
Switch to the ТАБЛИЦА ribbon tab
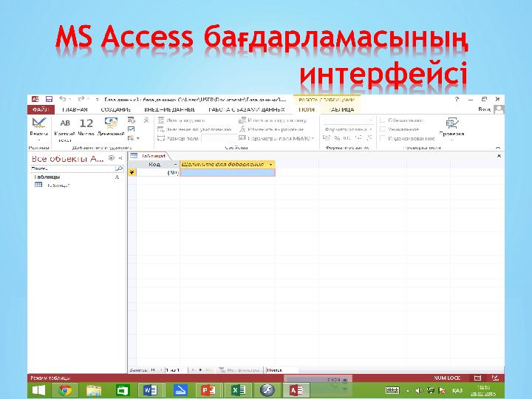pos(341,109)
